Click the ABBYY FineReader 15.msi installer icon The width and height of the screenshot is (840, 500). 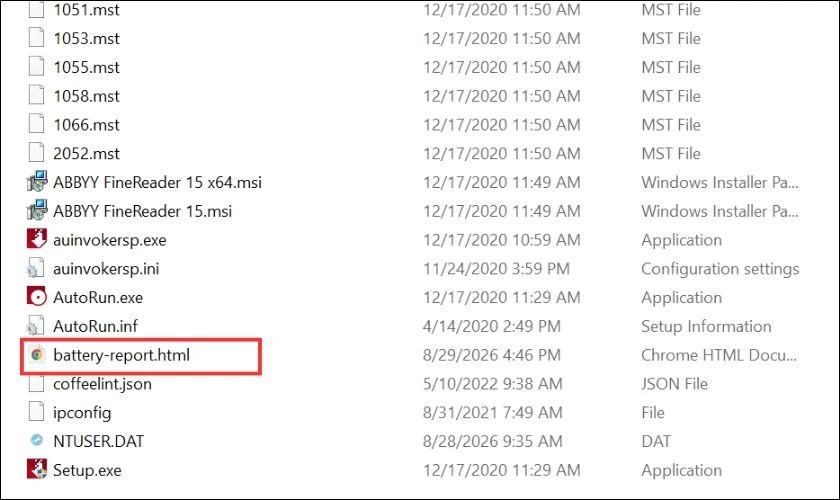pyautogui.click(x=37, y=211)
